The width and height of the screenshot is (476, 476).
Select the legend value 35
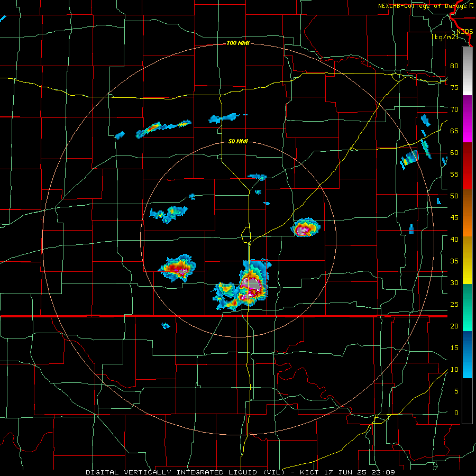(x=454, y=261)
